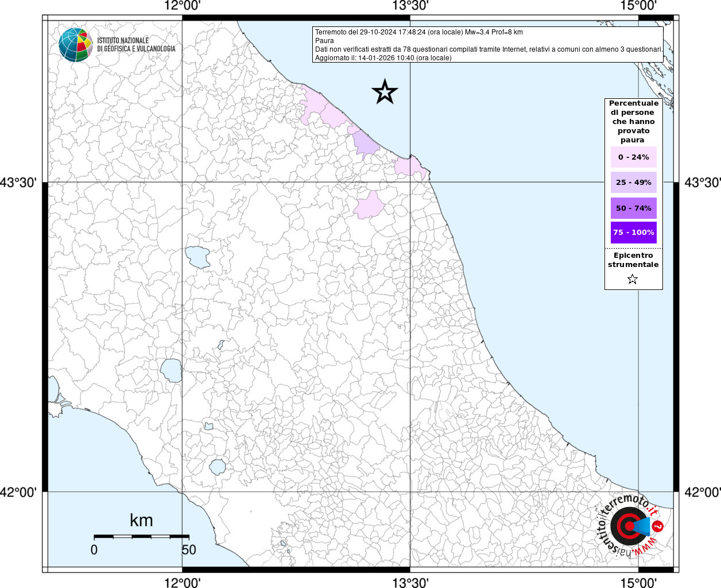The width and height of the screenshot is (721, 588).
Task: Click the bottom 13°30' longitude label
Action: tap(410, 582)
